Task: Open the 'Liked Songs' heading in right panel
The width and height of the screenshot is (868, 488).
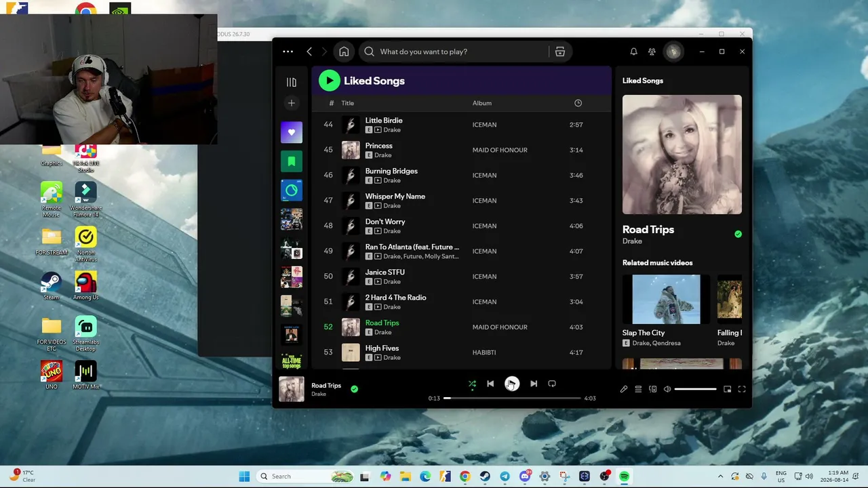Action: click(x=643, y=81)
